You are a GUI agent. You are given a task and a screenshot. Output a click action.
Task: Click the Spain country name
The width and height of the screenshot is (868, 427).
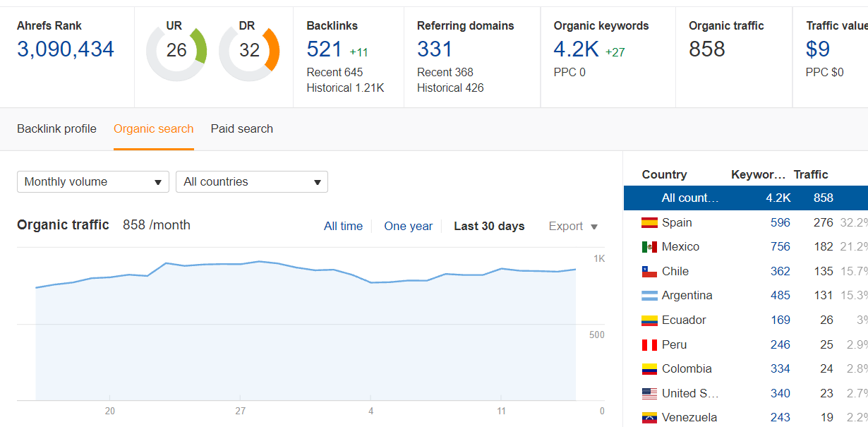coord(677,222)
